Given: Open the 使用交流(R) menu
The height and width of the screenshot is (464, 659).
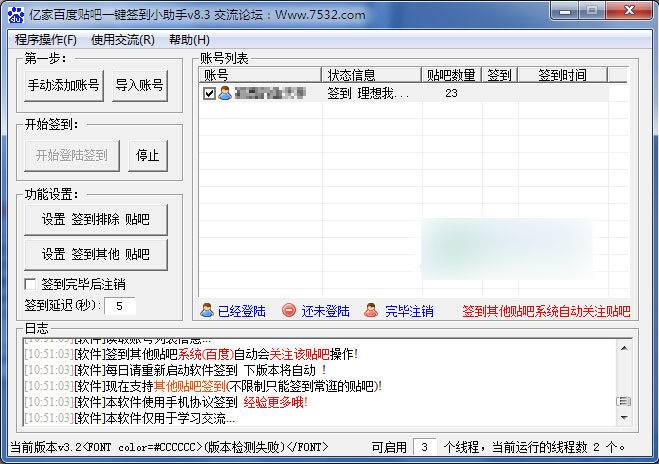Looking at the screenshot, I should pyautogui.click(x=123, y=40).
